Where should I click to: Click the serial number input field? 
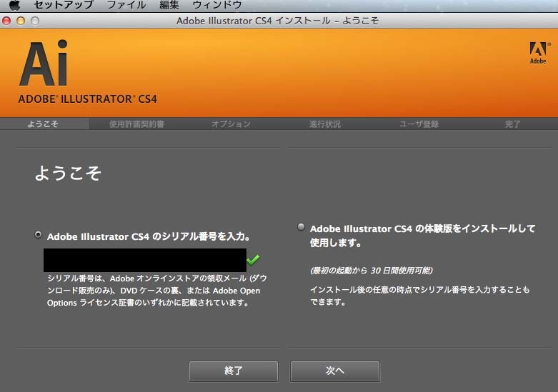pos(145,260)
